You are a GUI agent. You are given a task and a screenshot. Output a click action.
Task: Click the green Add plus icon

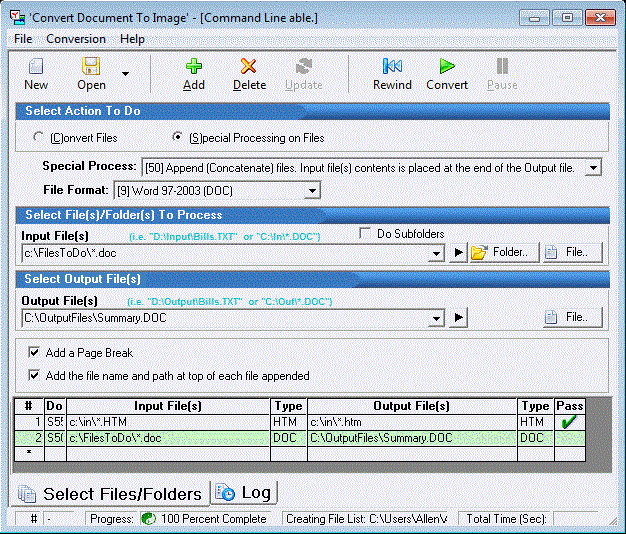[194, 66]
